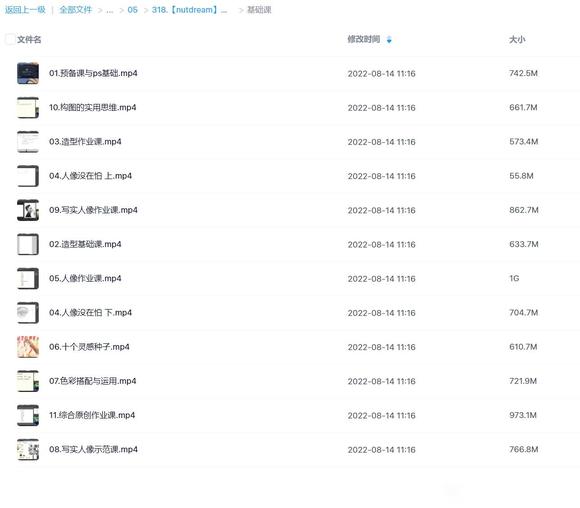Click the 10.构图的实用思维.mp4 file icon

28,107
